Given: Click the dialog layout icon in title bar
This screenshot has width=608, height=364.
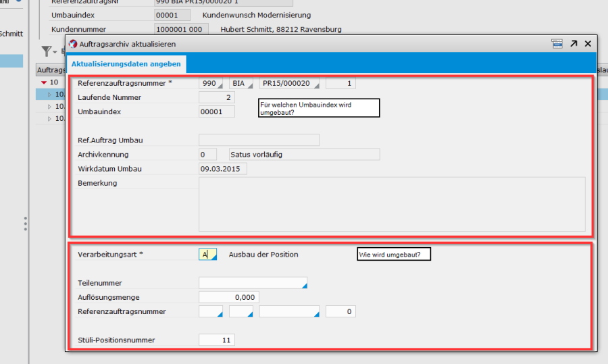Looking at the screenshot, I should coord(557,43).
